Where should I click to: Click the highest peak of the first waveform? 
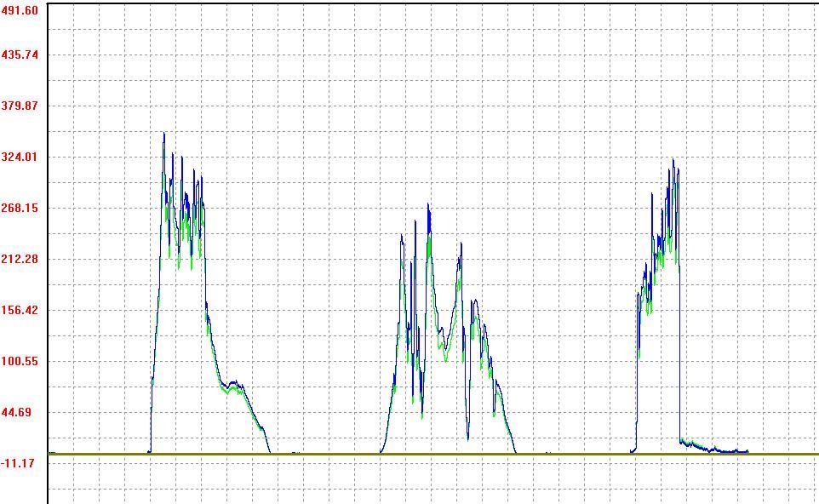164,134
